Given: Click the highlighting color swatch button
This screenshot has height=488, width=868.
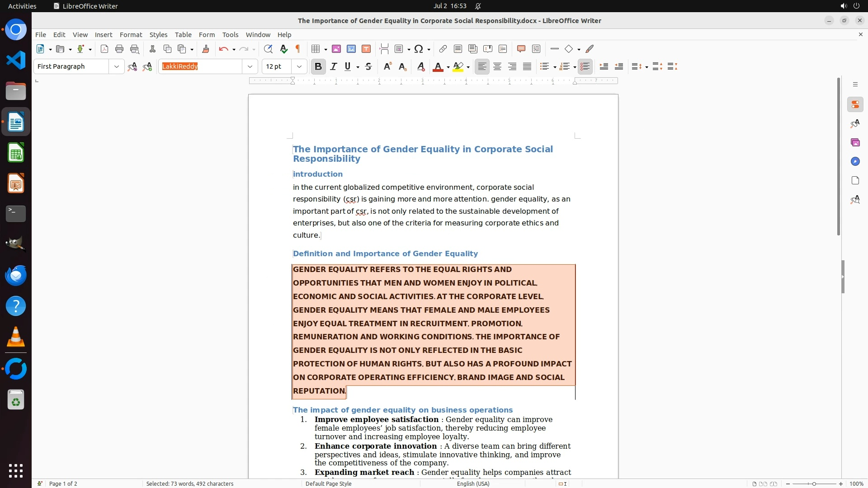Looking at the screenshot, I should 458,66.
